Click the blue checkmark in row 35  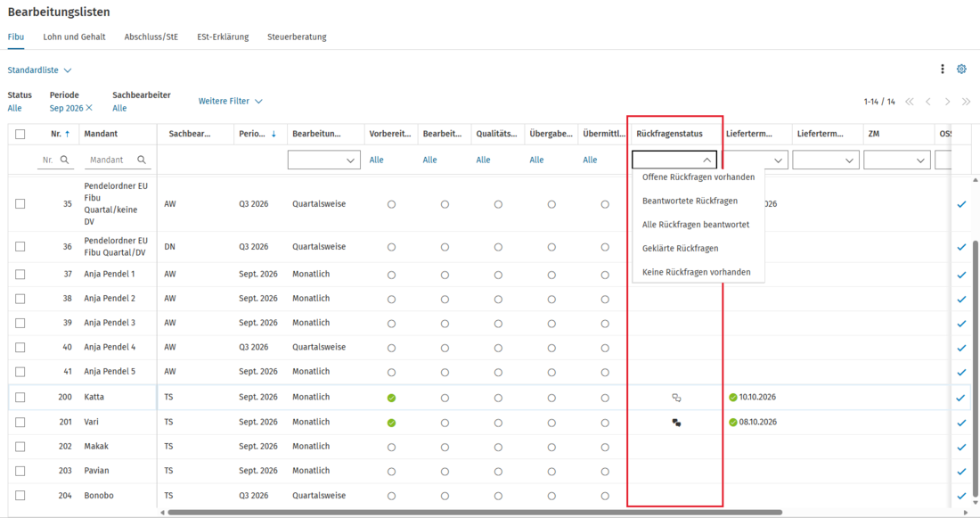click(x=961, y=204)
